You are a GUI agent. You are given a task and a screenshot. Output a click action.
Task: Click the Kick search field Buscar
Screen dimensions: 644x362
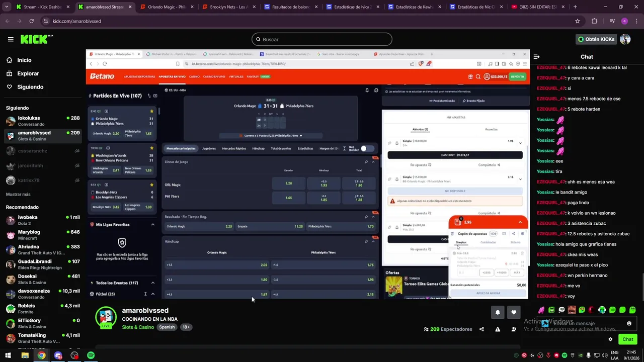click(322, 39)
